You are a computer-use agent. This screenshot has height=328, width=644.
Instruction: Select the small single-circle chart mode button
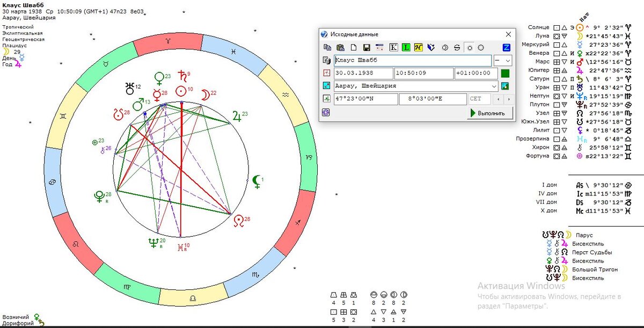tap(470, 47)
